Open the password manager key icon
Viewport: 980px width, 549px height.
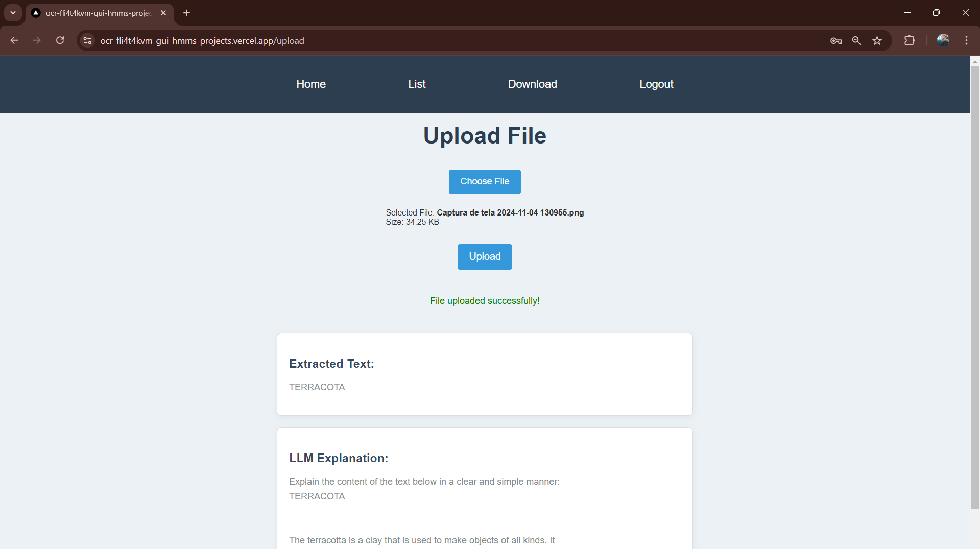point(835,41)
